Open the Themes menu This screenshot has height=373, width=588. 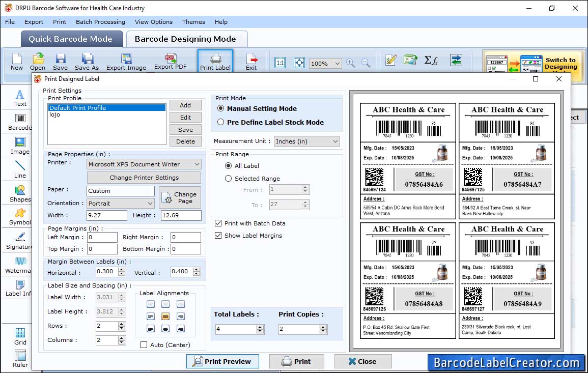click(x=193, y=22)
